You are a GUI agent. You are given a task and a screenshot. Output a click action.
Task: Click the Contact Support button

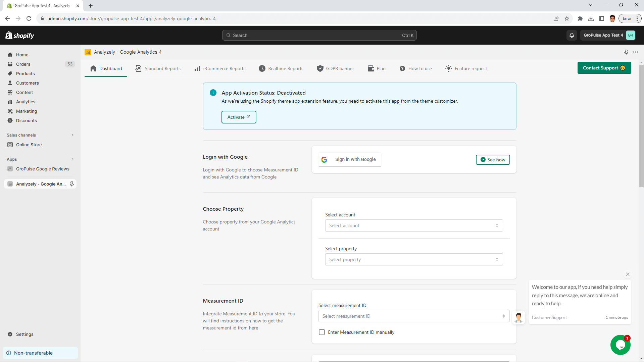point(604,68)
